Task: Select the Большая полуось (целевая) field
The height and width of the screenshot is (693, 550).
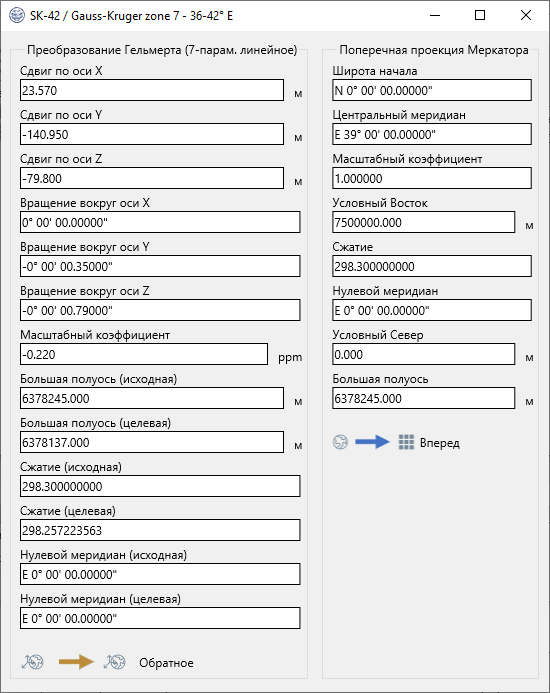Action: [x=152, y=442]
